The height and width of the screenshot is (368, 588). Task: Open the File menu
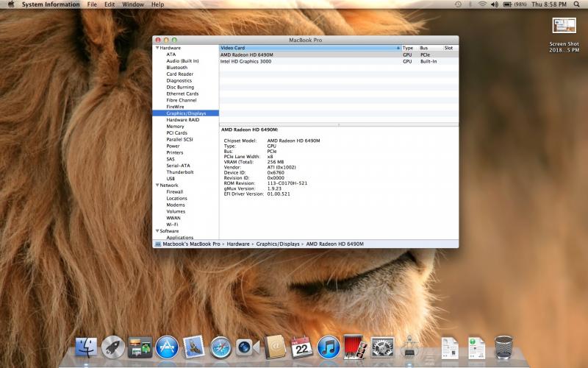92,4
